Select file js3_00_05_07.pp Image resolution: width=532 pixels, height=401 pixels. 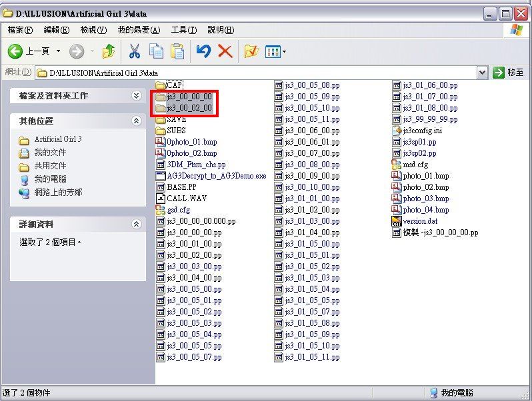coord(194,357)
